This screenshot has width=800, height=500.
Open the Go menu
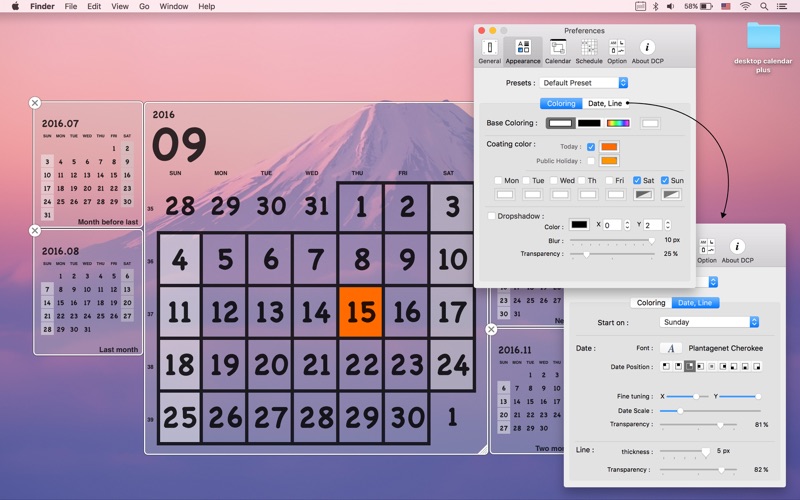144,7
